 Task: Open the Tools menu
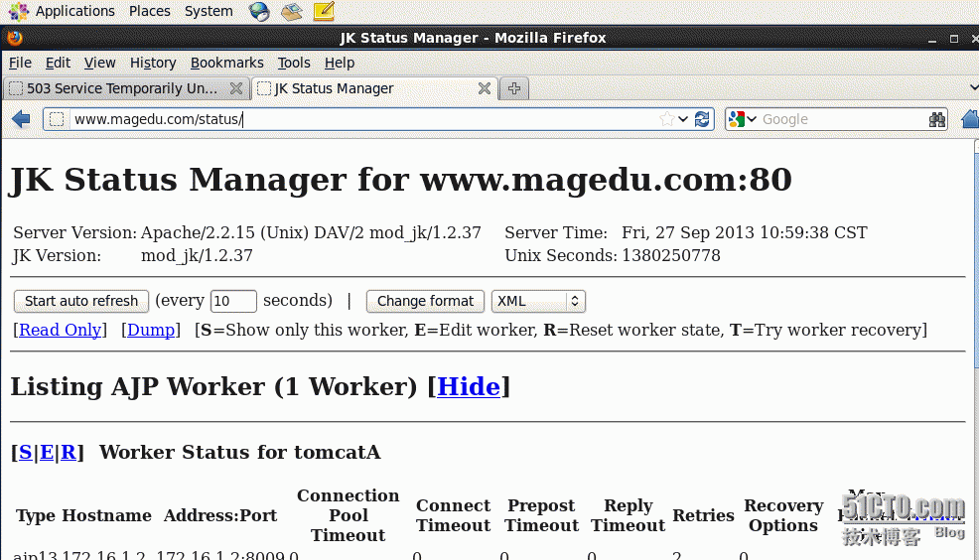[294, 64]
